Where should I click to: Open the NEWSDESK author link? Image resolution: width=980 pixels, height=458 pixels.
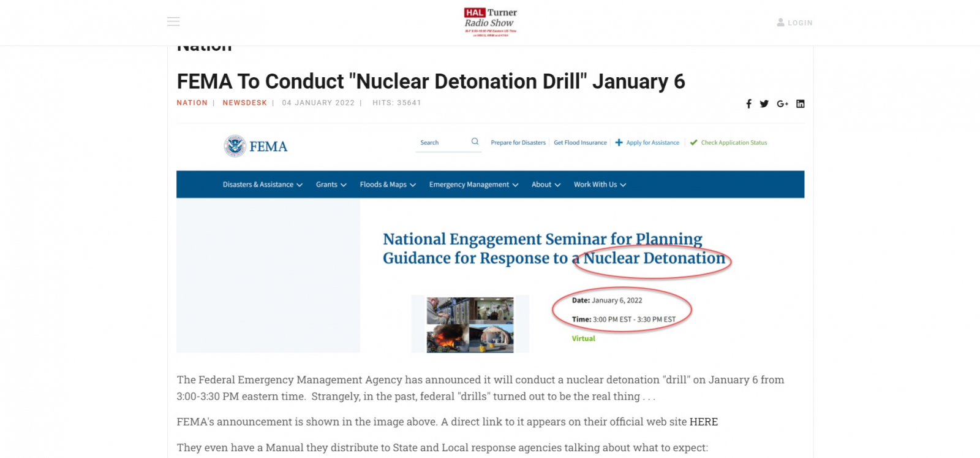pos(244,103)
